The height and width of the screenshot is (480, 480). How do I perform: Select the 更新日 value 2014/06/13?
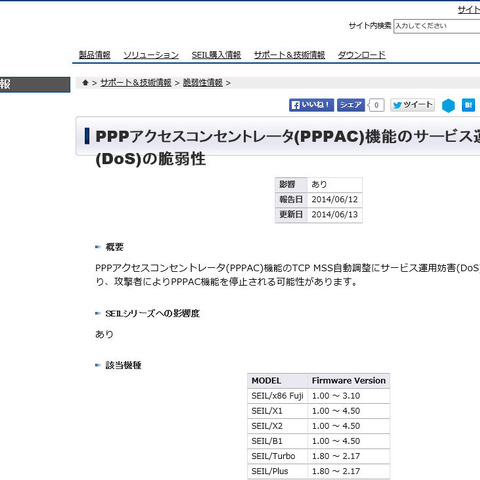tap(335, 214)
